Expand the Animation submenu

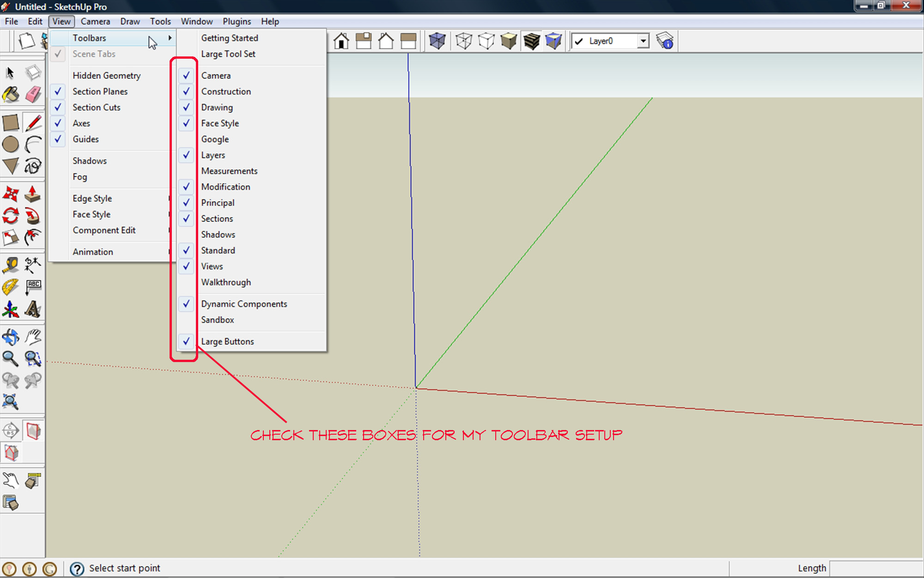pos(93,252)
